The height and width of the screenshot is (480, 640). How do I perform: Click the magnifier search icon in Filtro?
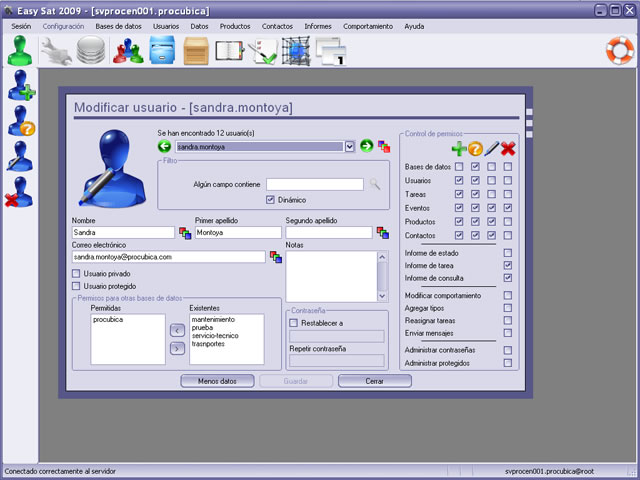(375, 184)
